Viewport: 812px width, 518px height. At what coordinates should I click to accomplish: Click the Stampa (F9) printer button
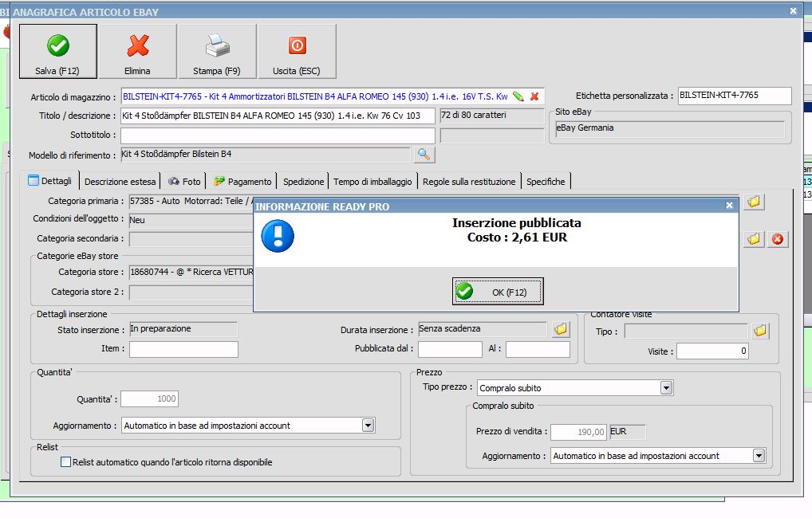[x=218, y=51]
